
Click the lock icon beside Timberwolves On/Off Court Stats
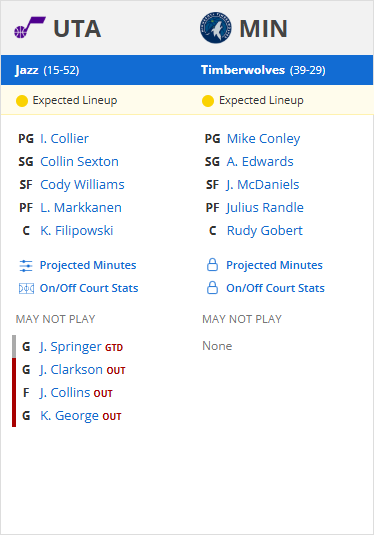(212, 288)
